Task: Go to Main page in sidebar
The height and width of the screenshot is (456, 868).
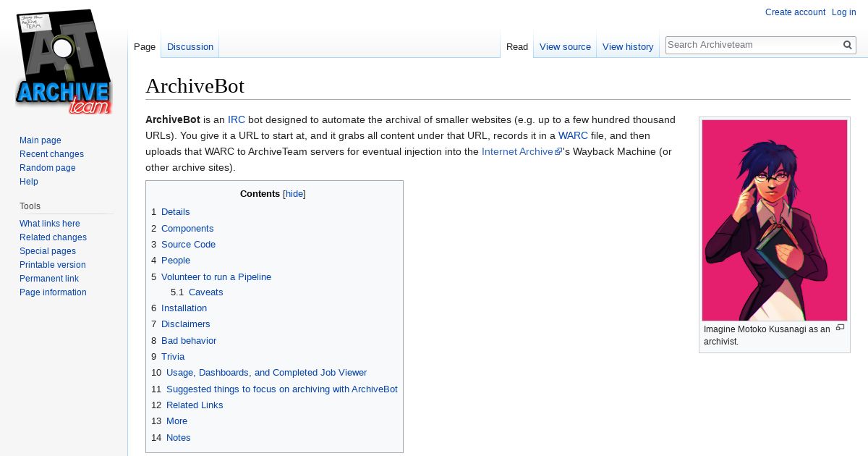Action: coord(41,140)
